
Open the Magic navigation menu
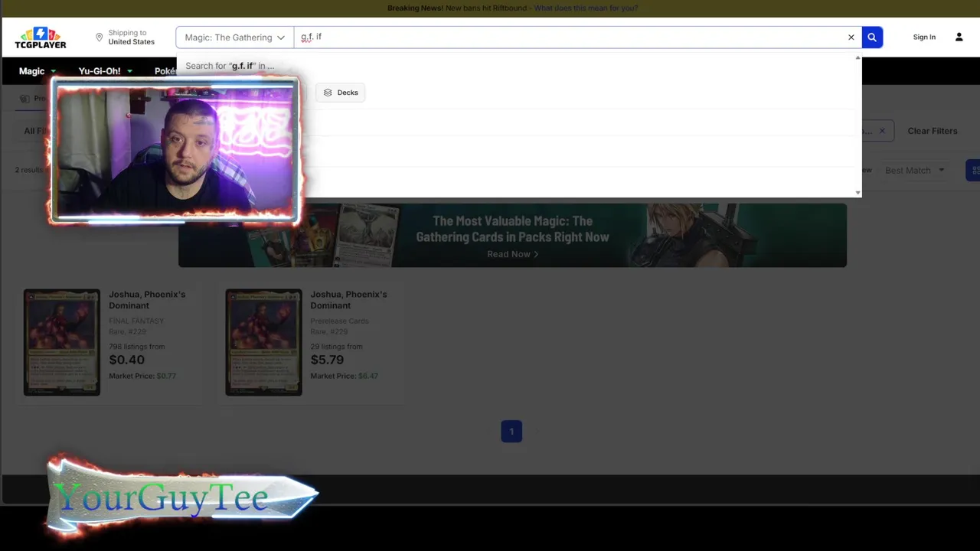point(37,71)
